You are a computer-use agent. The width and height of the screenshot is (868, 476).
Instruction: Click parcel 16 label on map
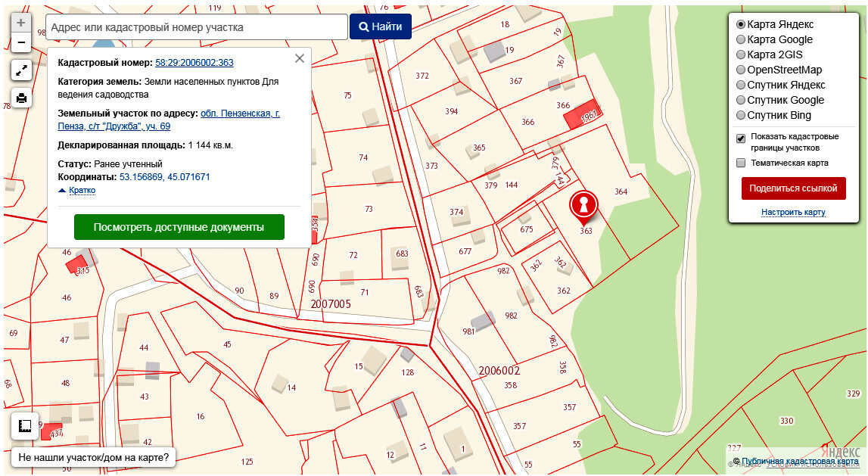(x=201, y=416)
